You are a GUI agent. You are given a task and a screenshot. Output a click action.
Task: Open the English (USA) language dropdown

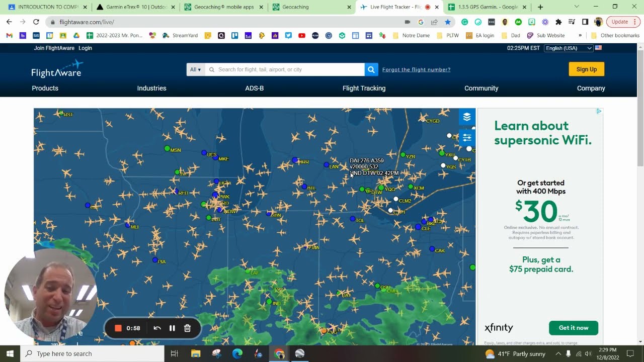[569, 48]
